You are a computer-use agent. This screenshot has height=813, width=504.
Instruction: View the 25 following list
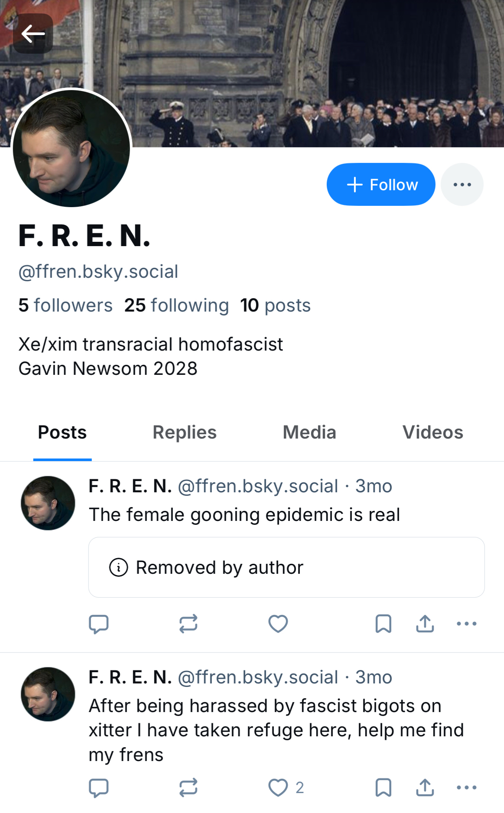pyautogui.click(x=176, y=306)
